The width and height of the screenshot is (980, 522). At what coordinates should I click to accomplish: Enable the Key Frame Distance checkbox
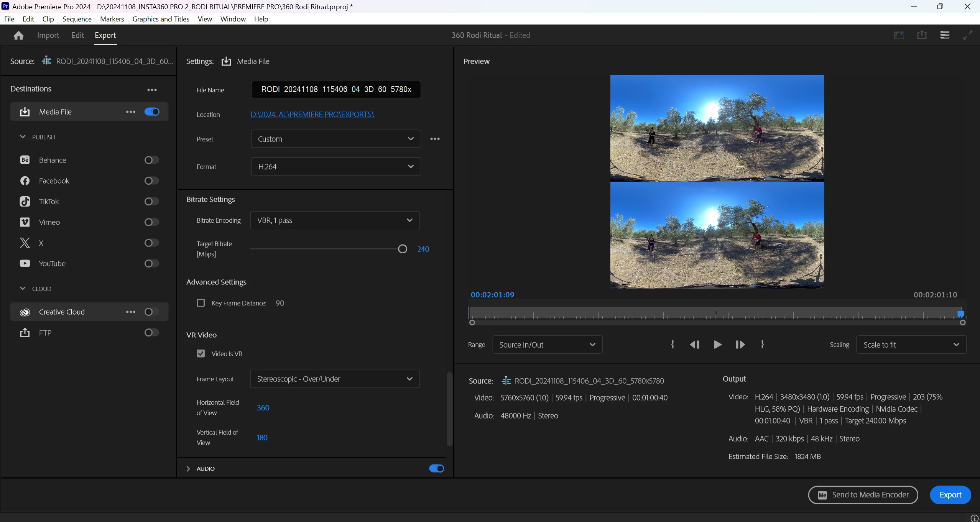[201, 303]
